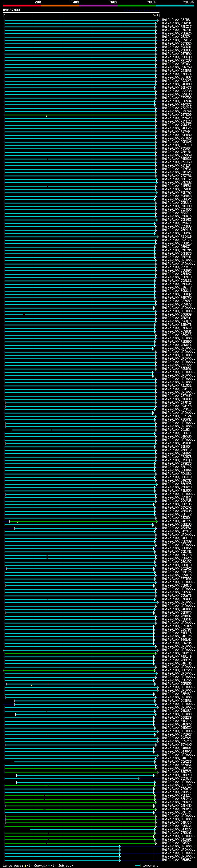Open hit UniRef100_B3L240
Viewport: 197px width, 868px height.
177,799
